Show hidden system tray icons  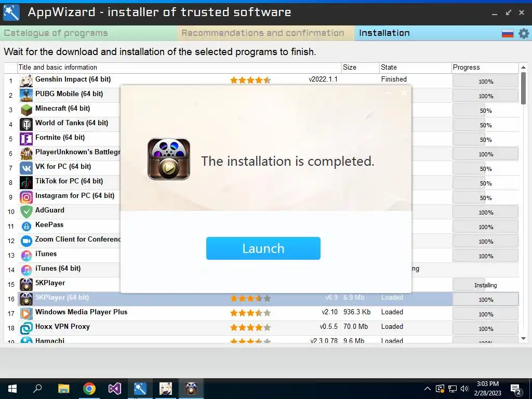(428, 389)
